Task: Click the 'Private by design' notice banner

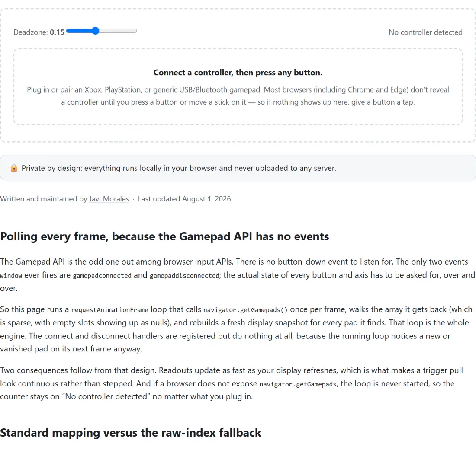Action: point(238,168)
